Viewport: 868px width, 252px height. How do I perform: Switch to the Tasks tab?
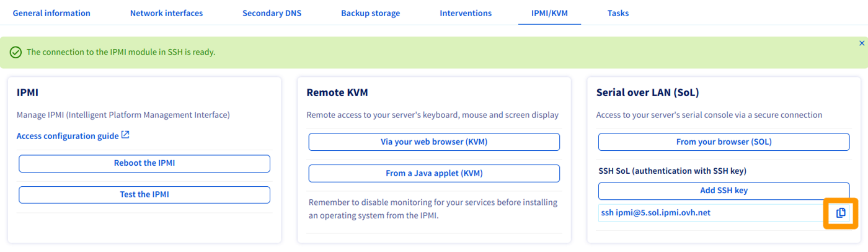[x=618, y=13]
